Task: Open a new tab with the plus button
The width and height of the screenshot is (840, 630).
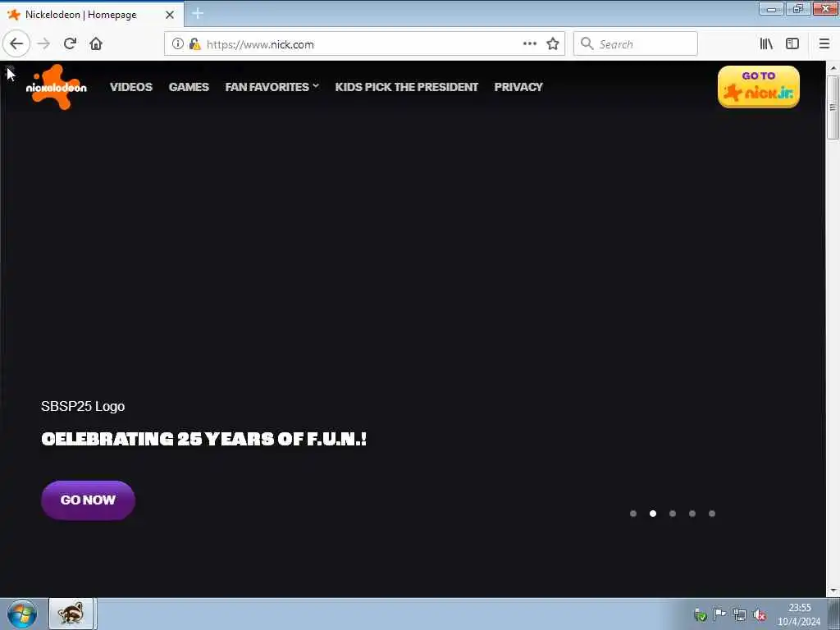Action: (x=198, y=14)
